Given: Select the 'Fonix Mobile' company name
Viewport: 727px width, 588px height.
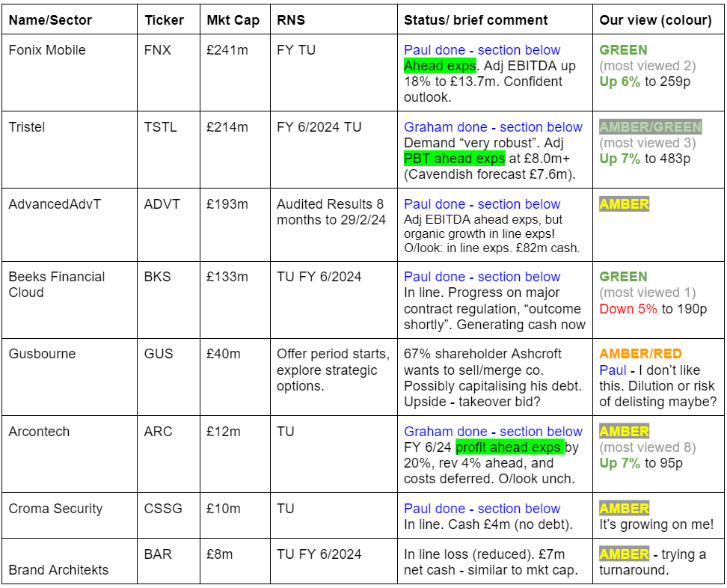Looking at the screenshot, I should pos(47,50).
